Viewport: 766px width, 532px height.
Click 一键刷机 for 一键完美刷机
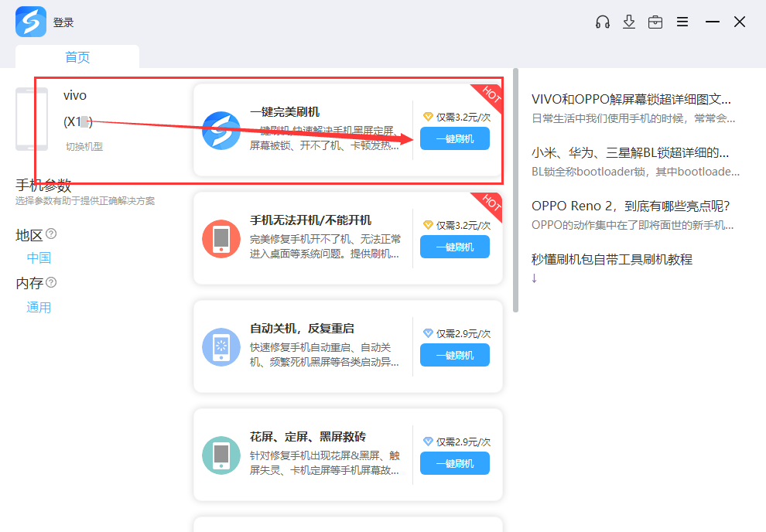[x=455, y=138]
